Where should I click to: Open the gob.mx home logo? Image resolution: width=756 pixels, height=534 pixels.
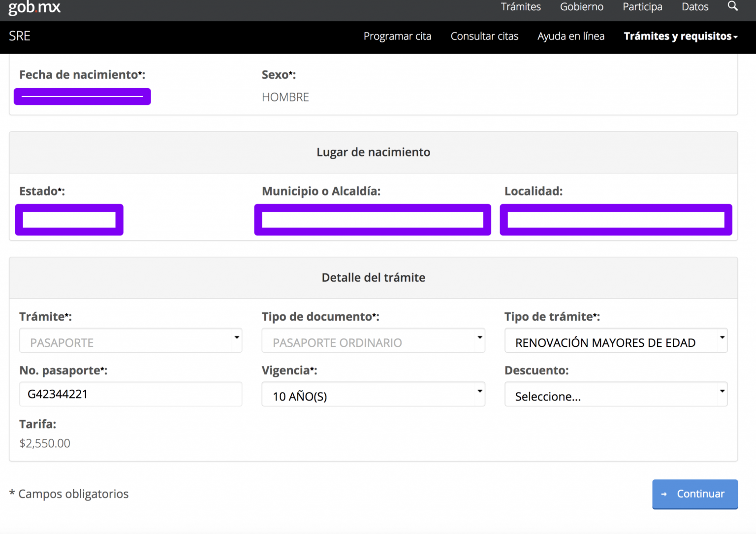tap(34, 7)
